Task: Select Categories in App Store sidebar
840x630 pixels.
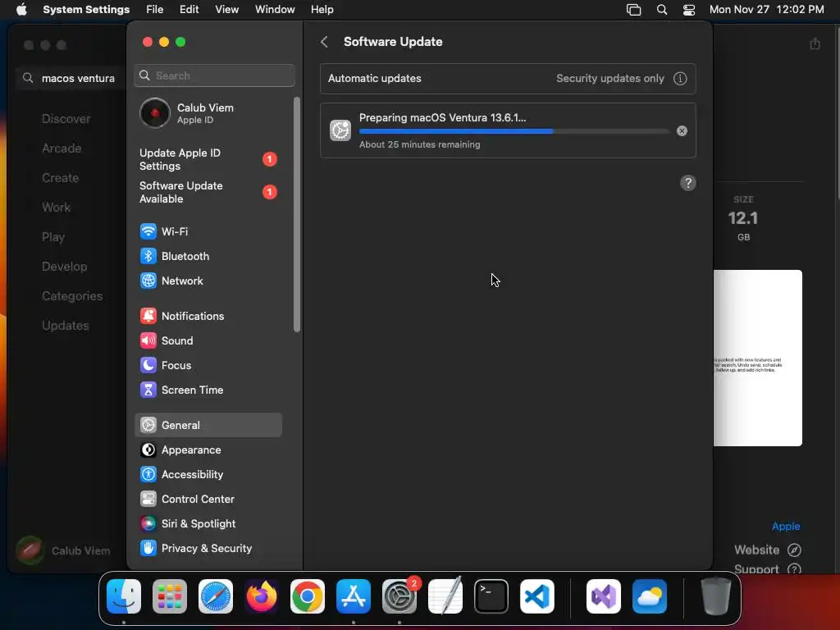Action: pyautogui.click(x=72, y=295)
